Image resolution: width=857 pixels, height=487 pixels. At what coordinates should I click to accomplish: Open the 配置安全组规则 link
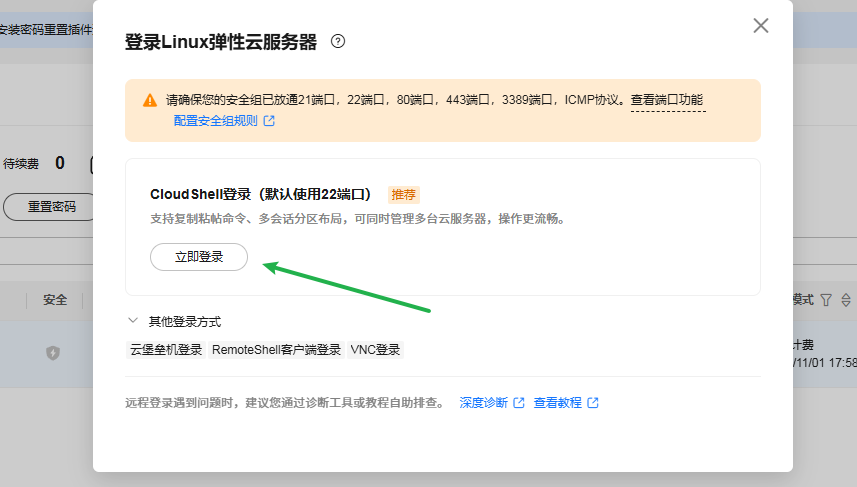click(x=215, y=121)
